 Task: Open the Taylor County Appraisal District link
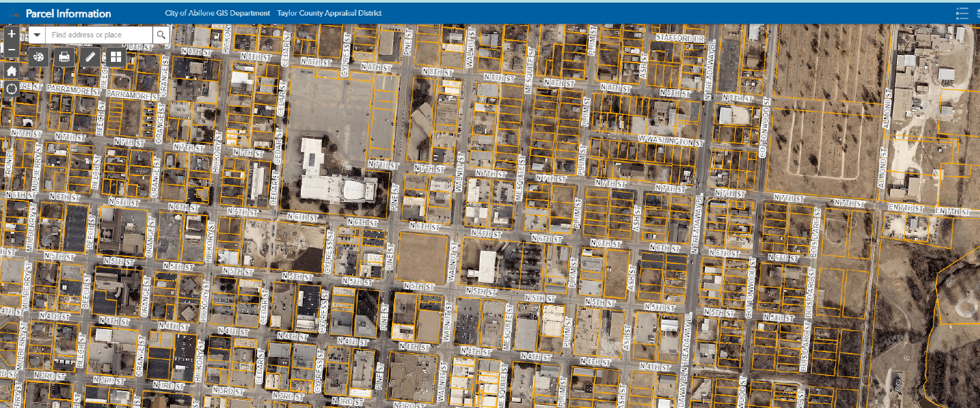pos(329,13)
